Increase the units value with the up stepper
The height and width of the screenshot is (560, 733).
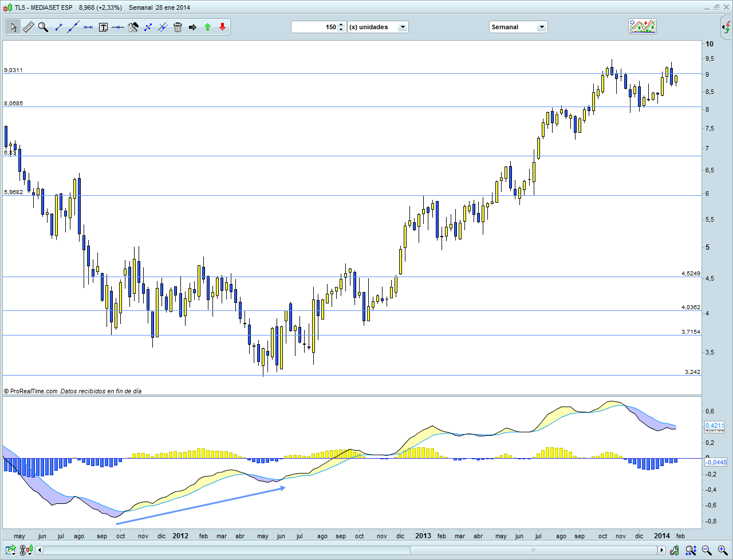(341, 25)
